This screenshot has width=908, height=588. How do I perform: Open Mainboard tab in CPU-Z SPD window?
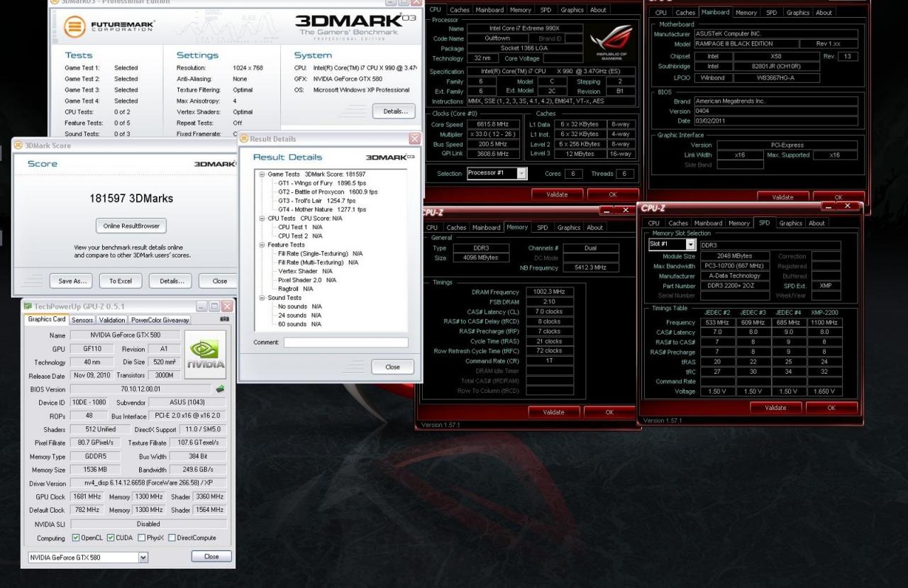tap(708, 223)
